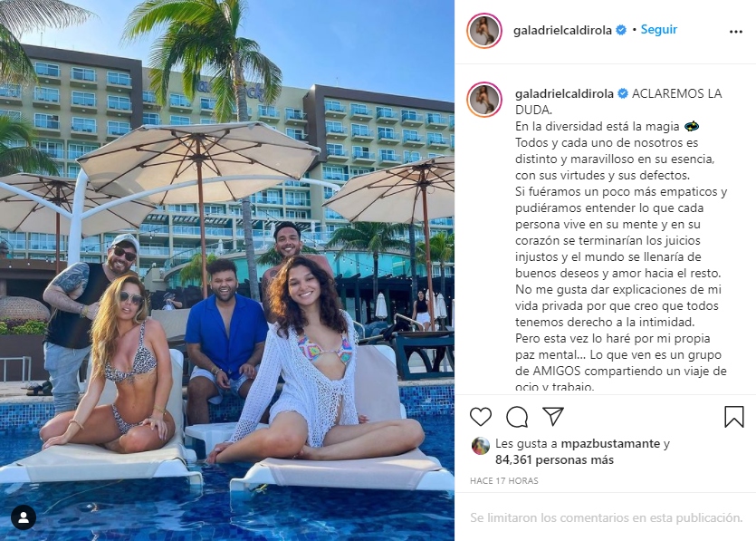Click the limited comments notice text
This screenshot has height=541, width=756.
606,517
